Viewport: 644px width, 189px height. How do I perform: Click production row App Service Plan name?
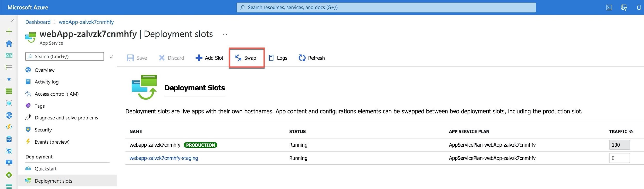point(492,145)
